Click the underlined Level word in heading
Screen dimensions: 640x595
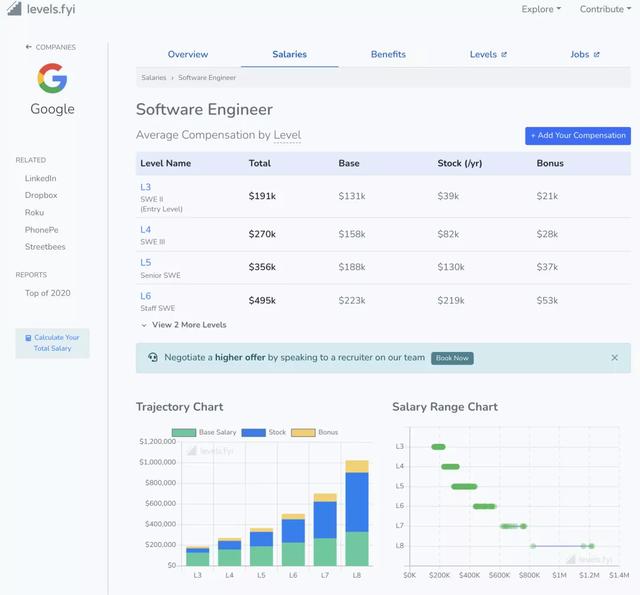coord(287,135)
